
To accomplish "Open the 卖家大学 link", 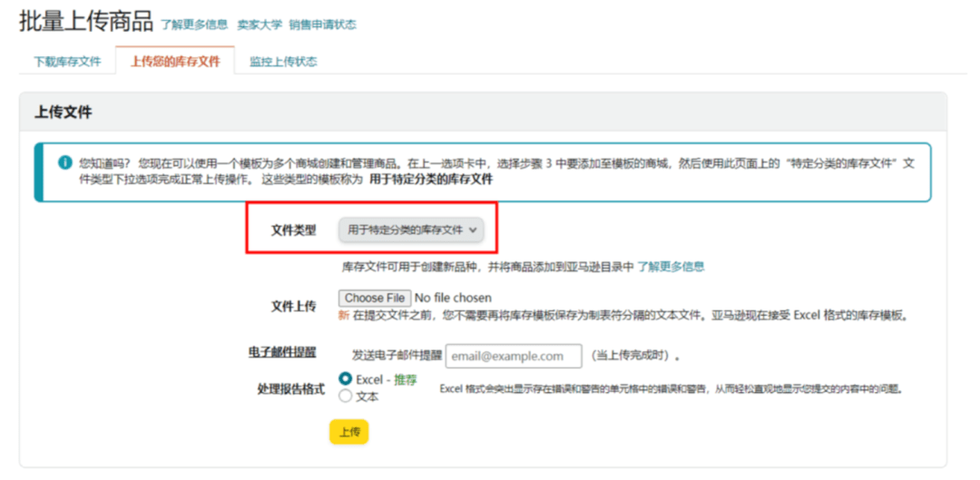I will (x=260, y=24).
